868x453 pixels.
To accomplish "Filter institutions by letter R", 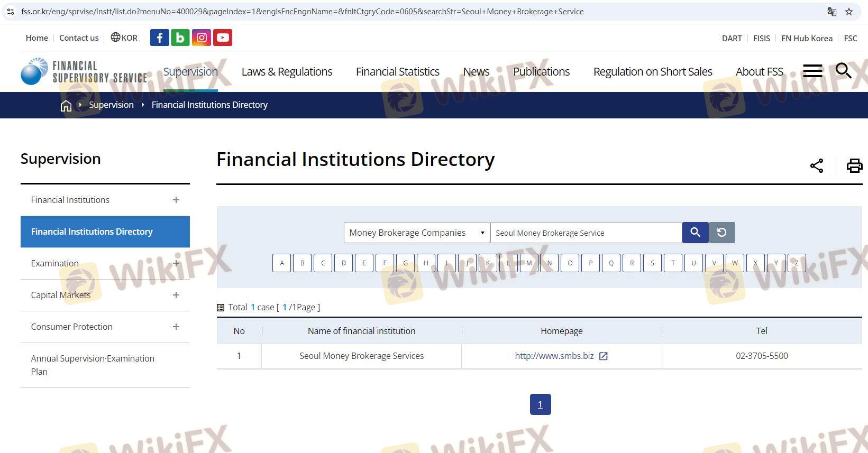I will [x=632, y=263].
